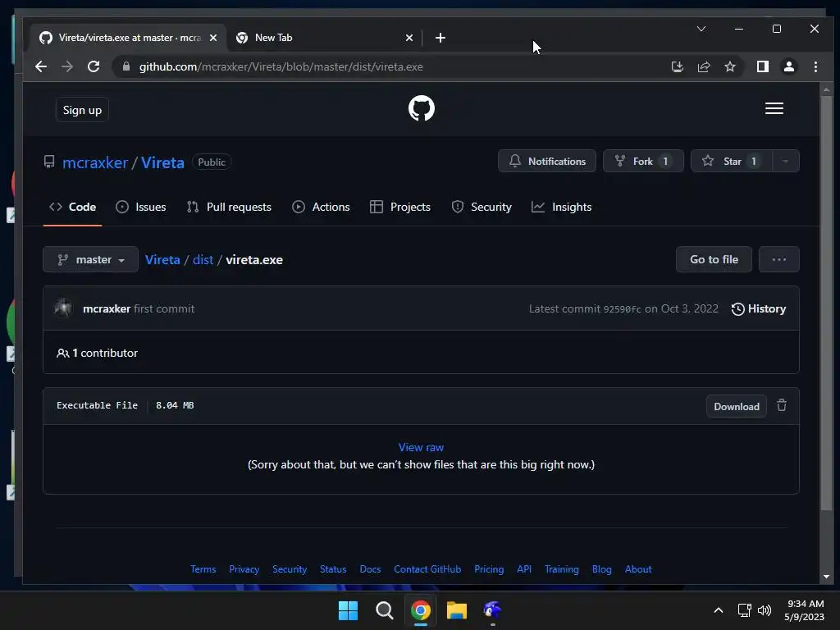Open Windows Start menu
Viewport: 840px width, 630px height.
click(x=348, y=610)
